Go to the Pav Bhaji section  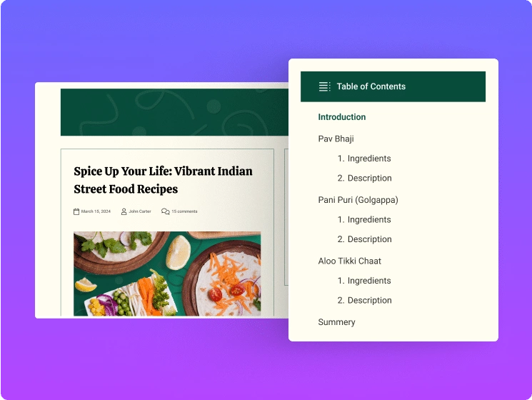[x=336, y=139]
